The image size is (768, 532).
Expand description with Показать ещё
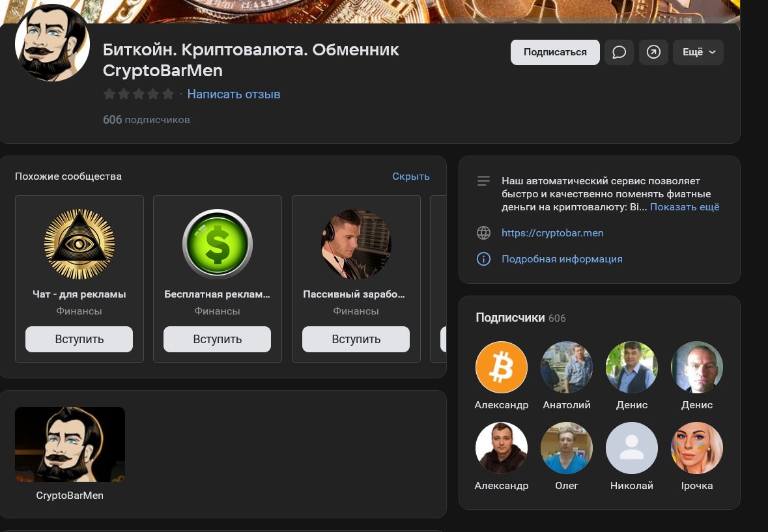pos(685,206)
